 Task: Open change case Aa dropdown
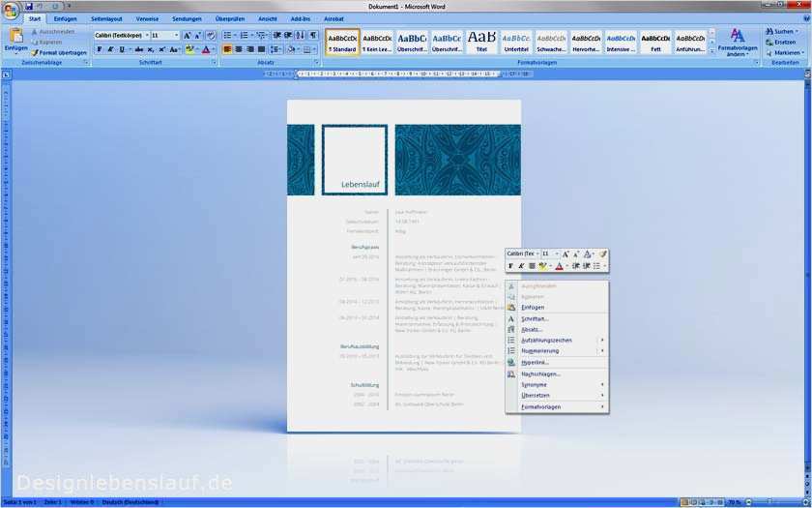coord(175,49)
